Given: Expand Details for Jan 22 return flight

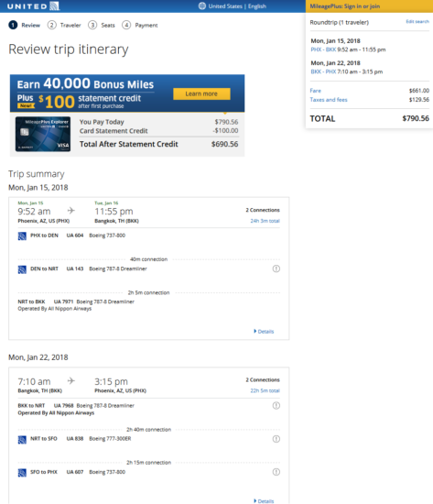Looking at the screenshot, I should 264,500.
